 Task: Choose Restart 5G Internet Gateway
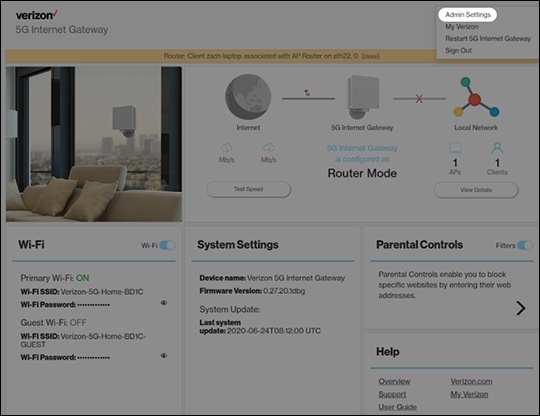[x=488, y=38]
